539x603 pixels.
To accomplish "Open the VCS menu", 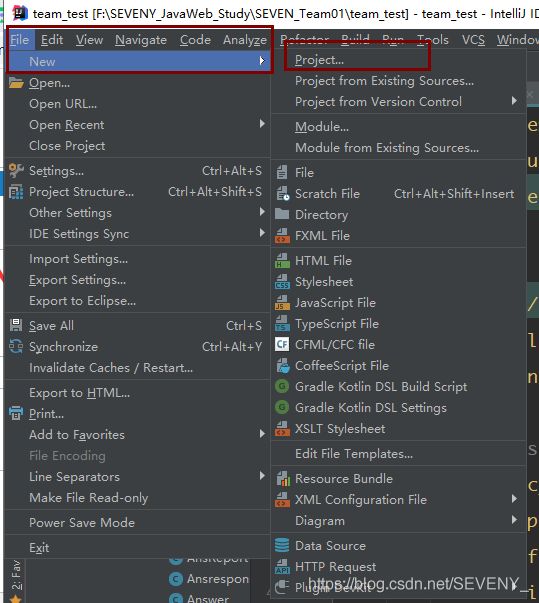I will [473, 40].
